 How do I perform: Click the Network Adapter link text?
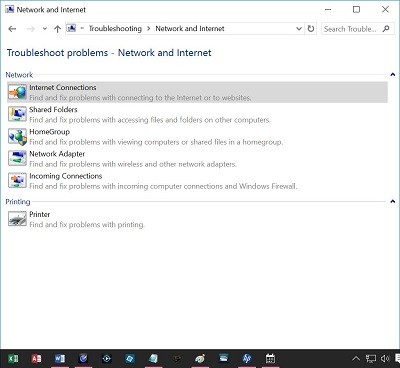(57, 154)
